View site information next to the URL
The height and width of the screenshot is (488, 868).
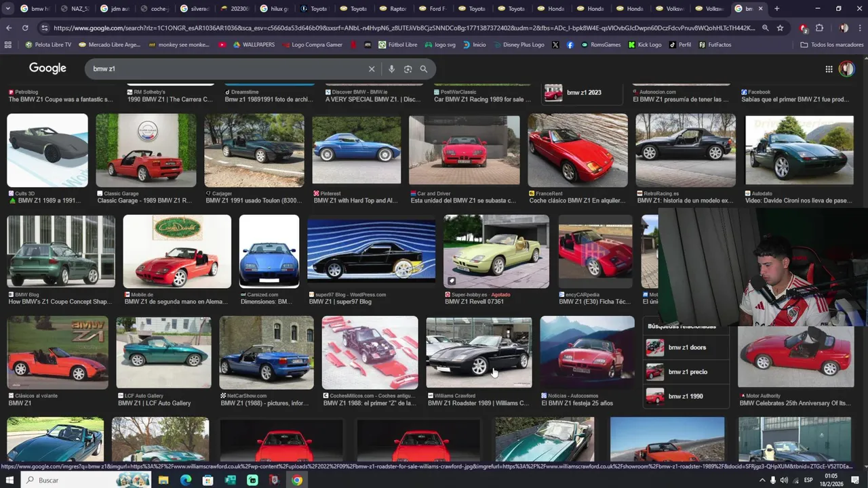click(45, 28)
